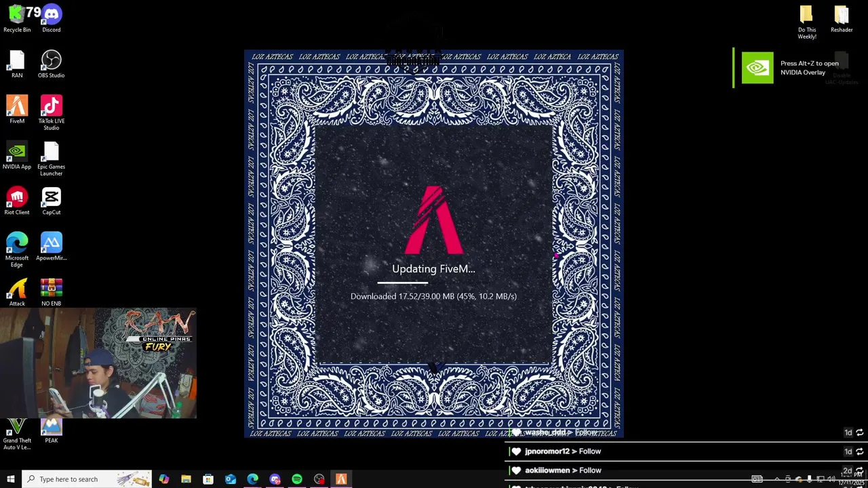Launch the NVIDIA App desktop icon
868x488 pixels.
17,155
